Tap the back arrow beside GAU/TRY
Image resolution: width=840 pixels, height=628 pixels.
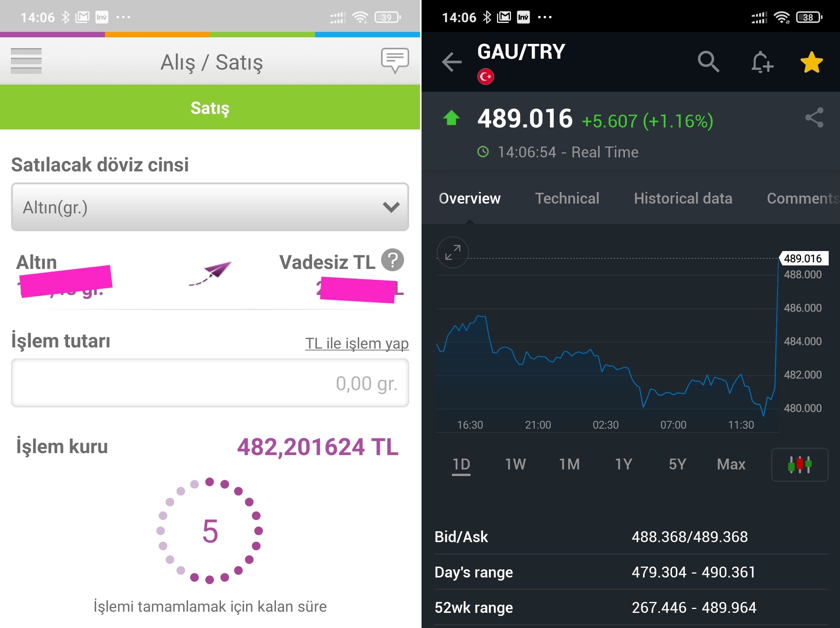click(451, 62)
